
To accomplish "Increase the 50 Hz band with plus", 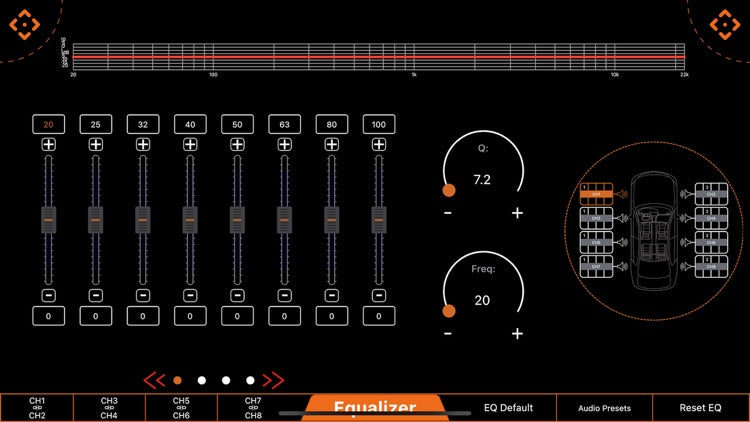I will tap(237, 144).
